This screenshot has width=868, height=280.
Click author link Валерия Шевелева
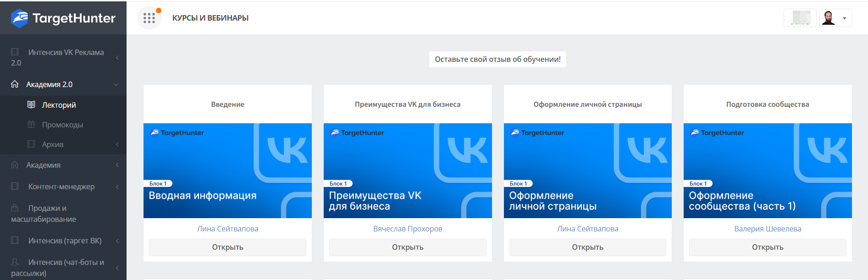[x=768, y=229]
